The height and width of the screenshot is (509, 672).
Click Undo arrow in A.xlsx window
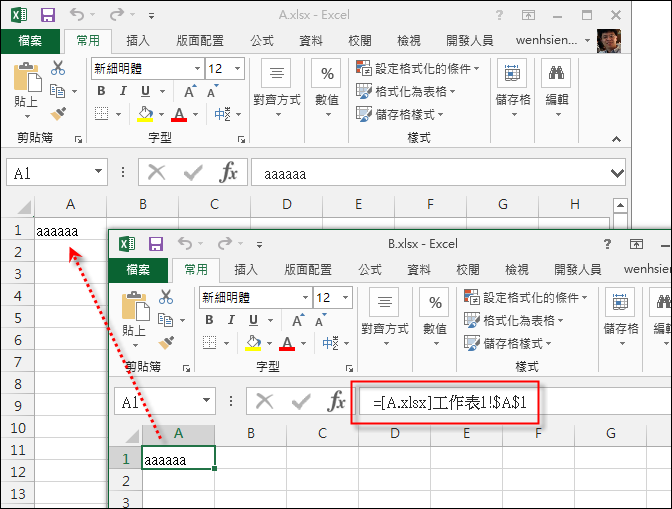tap(77, 15)
